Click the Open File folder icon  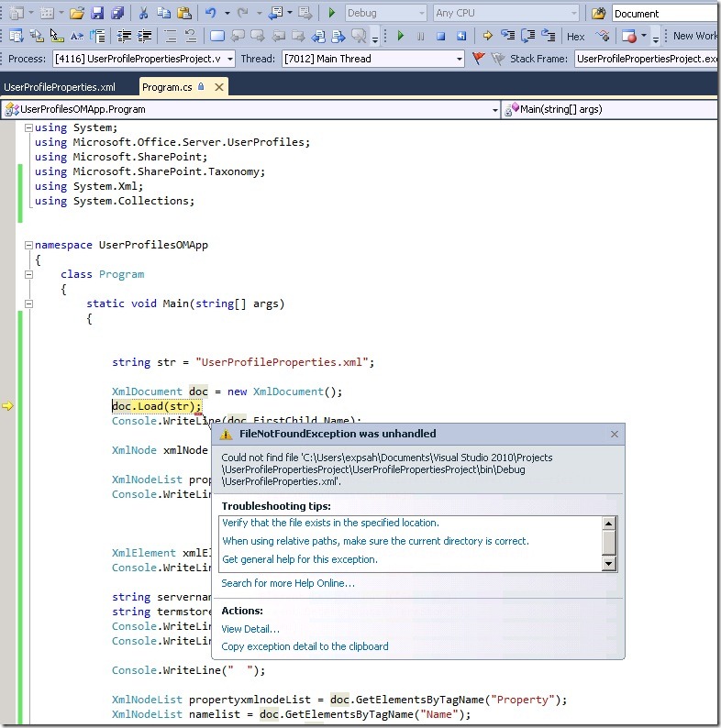point(77,14)
